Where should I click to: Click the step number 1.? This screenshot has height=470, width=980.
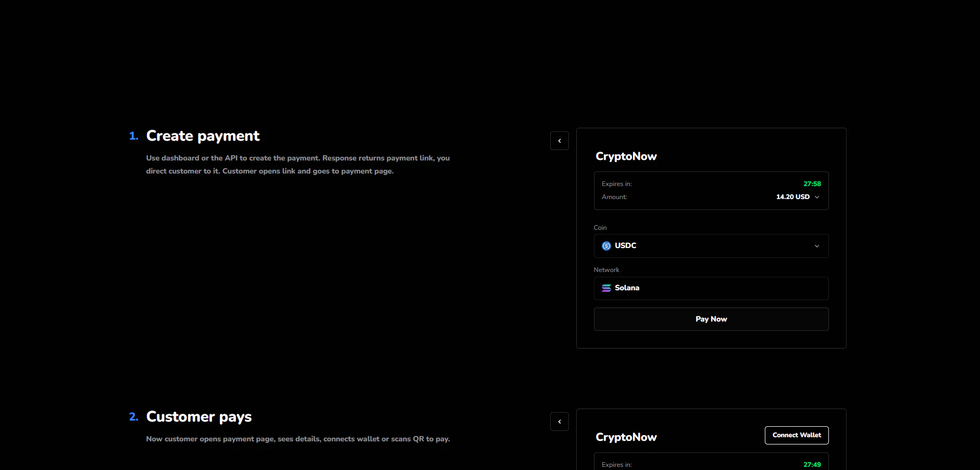coord(133,136)
